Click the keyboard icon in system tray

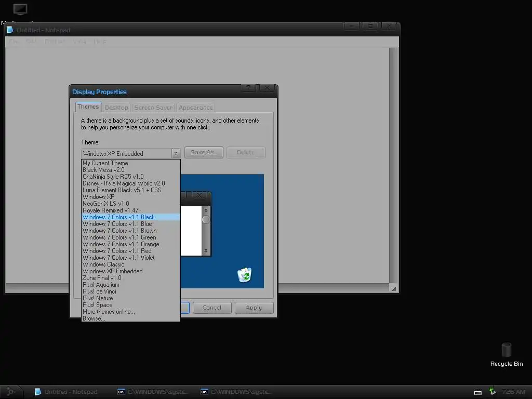coord(478,393)
